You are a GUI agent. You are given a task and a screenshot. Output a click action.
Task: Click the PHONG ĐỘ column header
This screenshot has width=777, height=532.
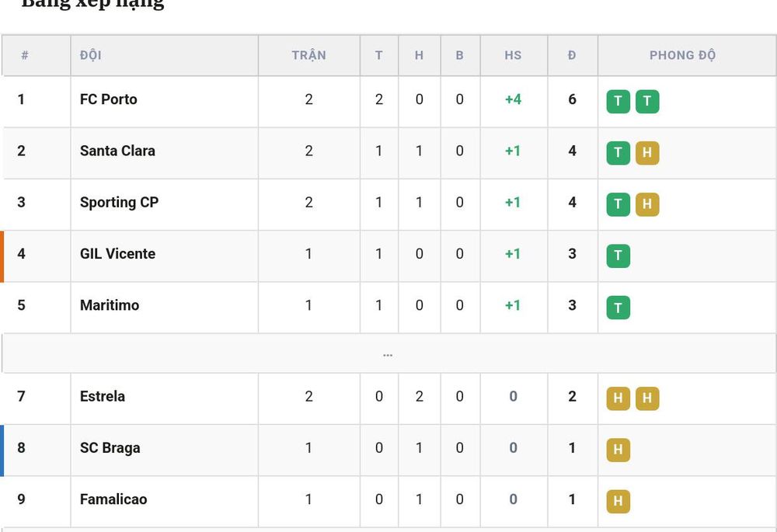pos(682,55)
